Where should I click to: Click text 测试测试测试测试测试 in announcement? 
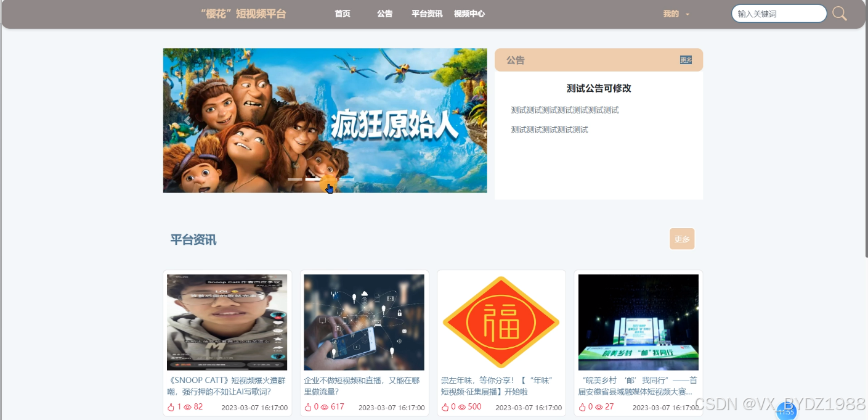550,130
